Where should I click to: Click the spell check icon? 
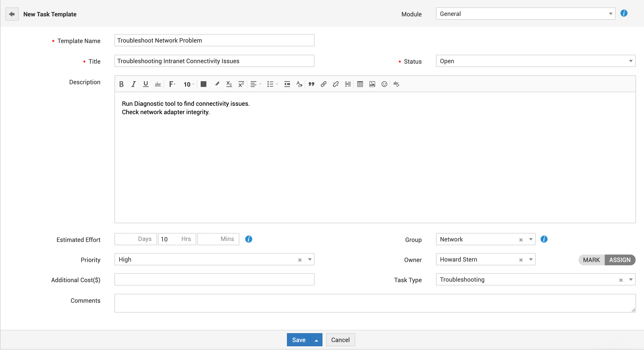[x=396, y=84]
